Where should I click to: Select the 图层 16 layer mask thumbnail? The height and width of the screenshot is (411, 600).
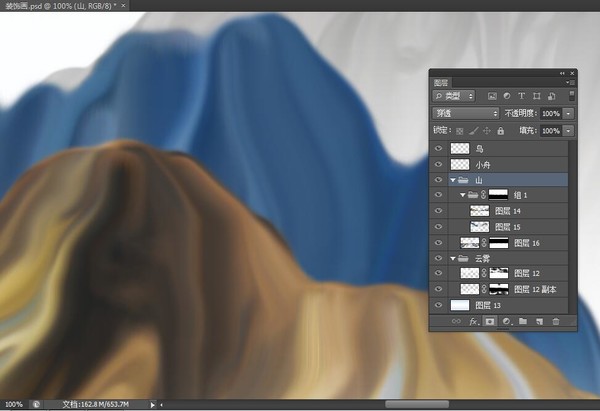[x=499, y=243]
